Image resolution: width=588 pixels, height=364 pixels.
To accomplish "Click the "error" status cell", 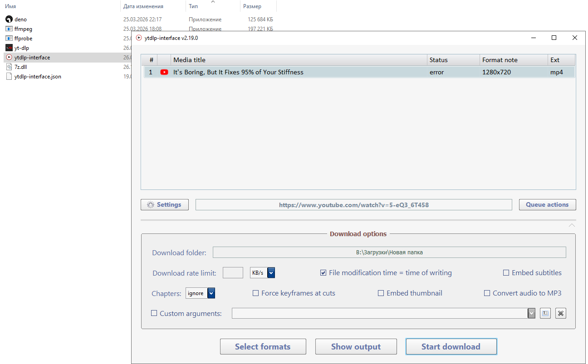I will pyautogui.click(x=436, y=72).
